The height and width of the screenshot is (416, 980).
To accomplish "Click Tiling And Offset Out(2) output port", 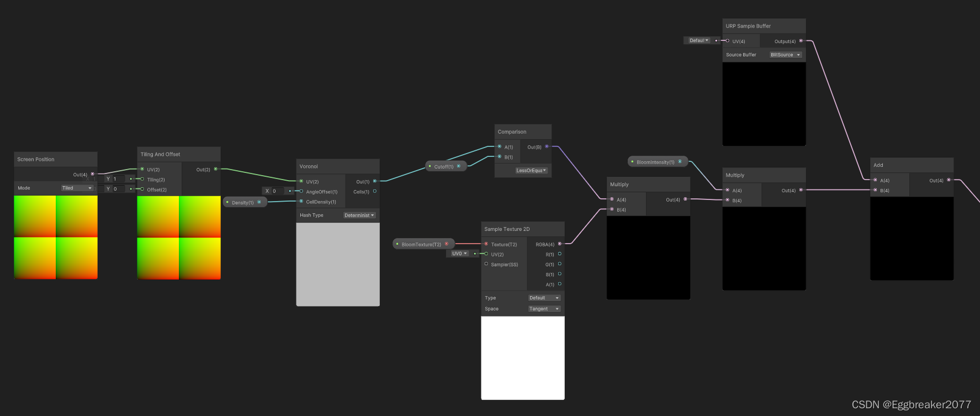I will [215, 169].
